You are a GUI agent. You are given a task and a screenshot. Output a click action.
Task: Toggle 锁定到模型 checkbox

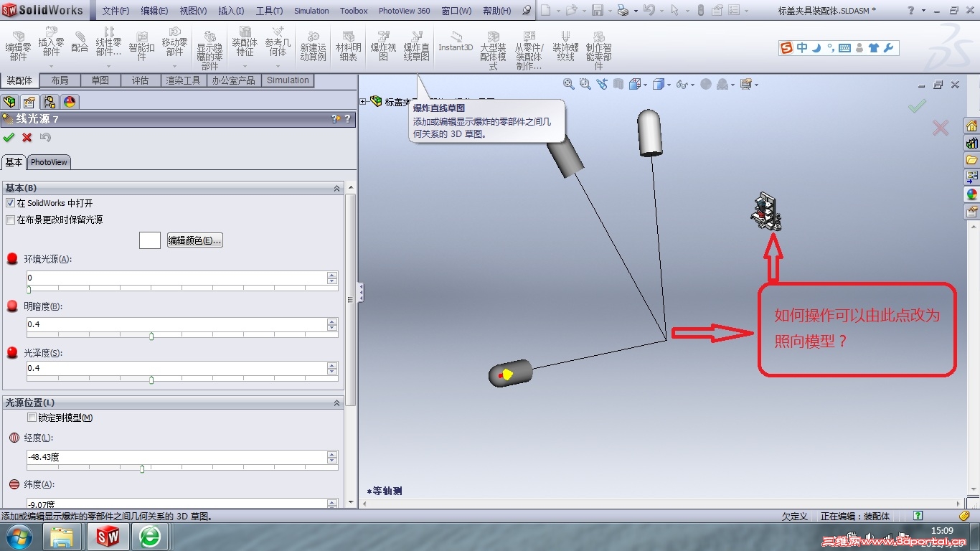(32, 418)
